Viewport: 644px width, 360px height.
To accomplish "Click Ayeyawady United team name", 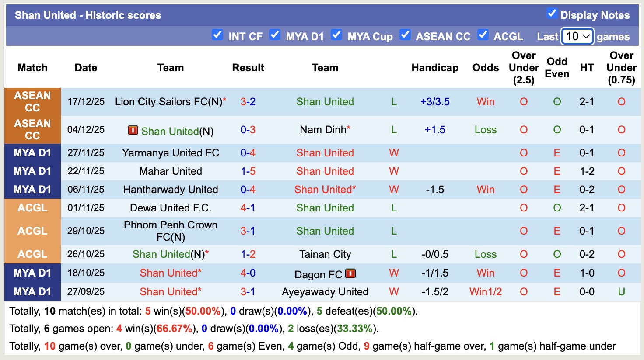I will (x=325, y=291).
